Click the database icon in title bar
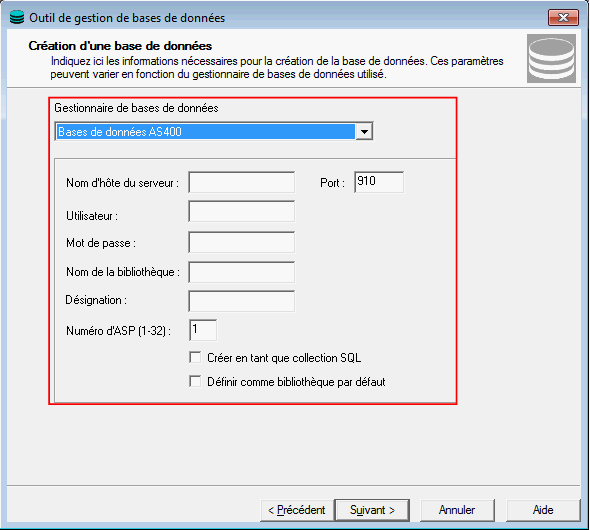This screenshot has height=530, width=590. 17,17
